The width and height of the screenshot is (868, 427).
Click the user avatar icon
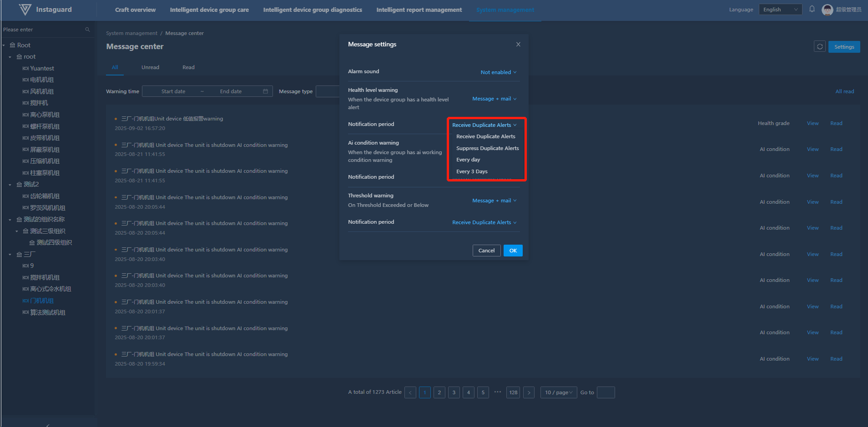click(828, 10)
